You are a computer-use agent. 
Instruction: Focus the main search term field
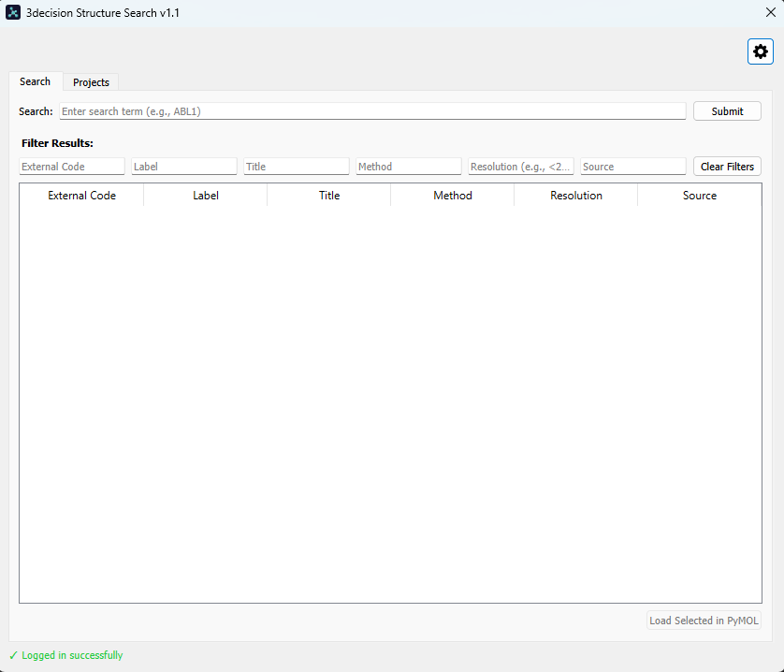tap(372, 111)
